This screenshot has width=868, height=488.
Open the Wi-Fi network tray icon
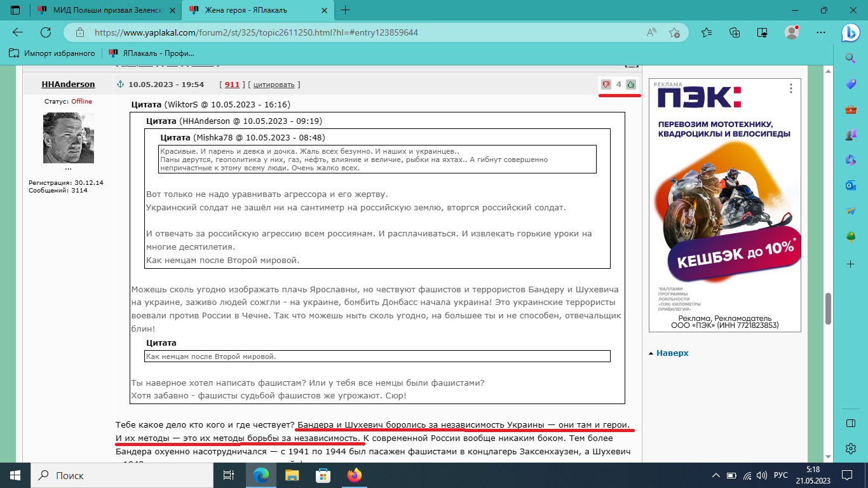click(x=748, y=475)
